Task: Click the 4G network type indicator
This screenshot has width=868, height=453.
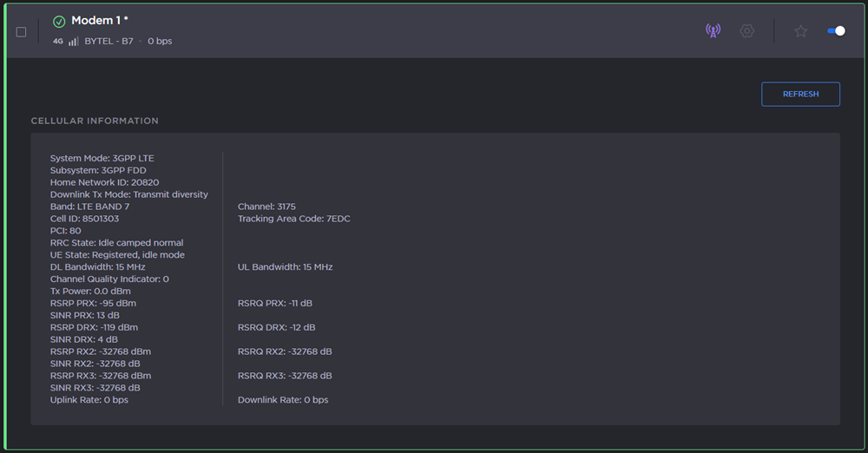Action: point(58,41)
